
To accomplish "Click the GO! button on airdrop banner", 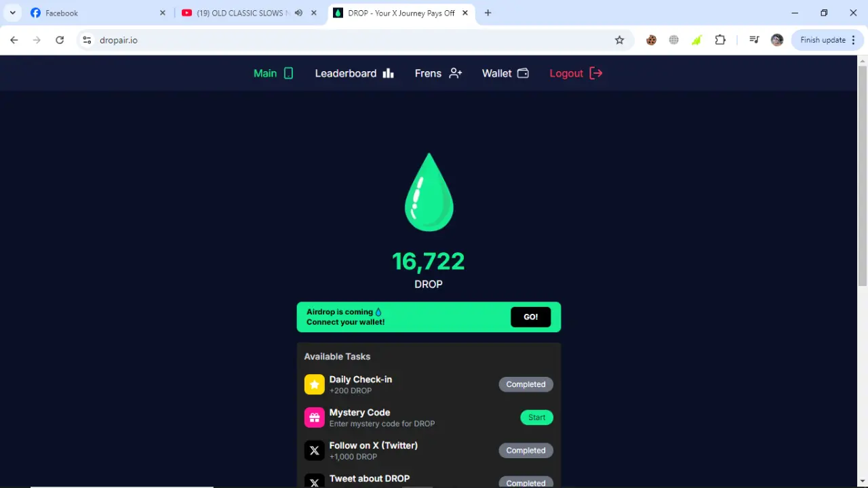I will tap(530, 317).
